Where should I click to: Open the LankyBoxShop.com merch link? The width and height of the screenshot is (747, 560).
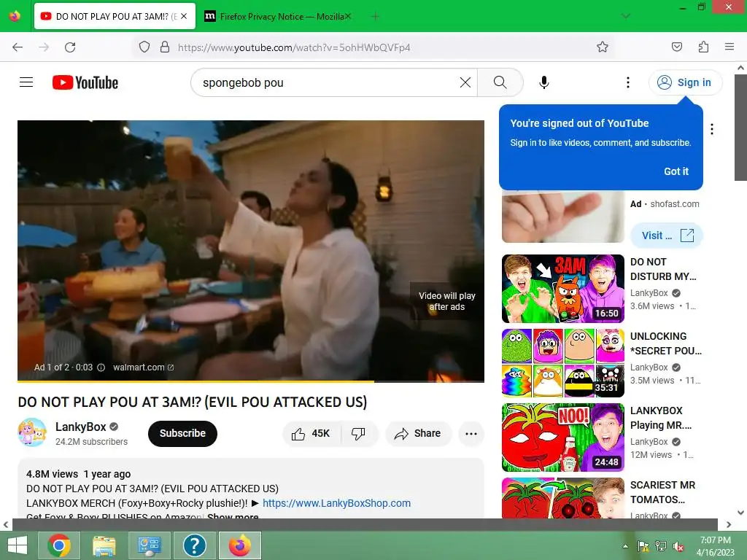click(x=336, y=503)
